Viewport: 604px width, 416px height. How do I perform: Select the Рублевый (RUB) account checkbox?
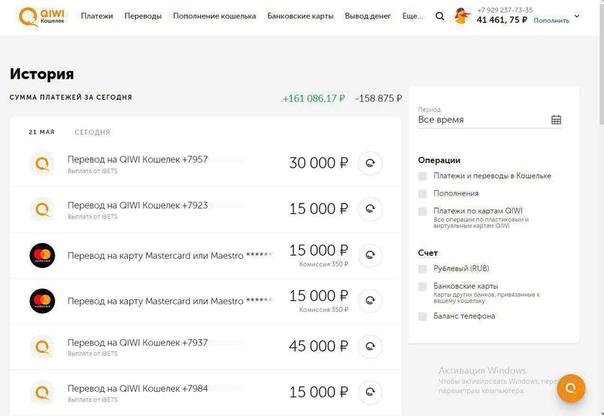(423, 269)
